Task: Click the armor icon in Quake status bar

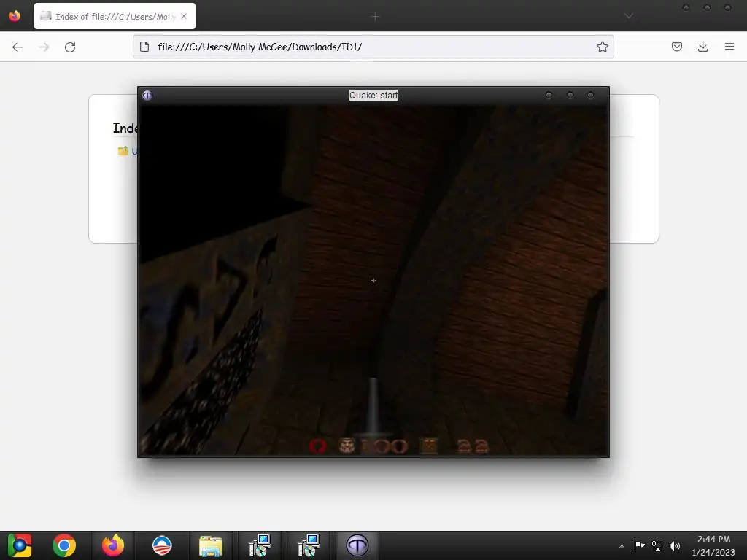Action: [317, 446]
